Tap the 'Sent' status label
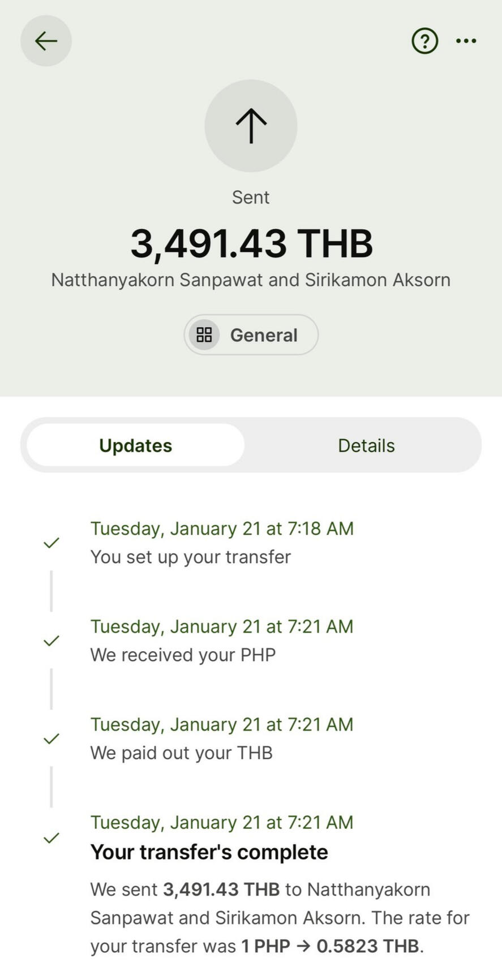 (251, 197)
